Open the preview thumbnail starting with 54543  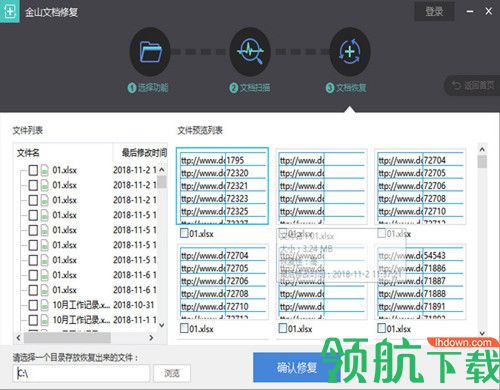[x=420, y=282]
